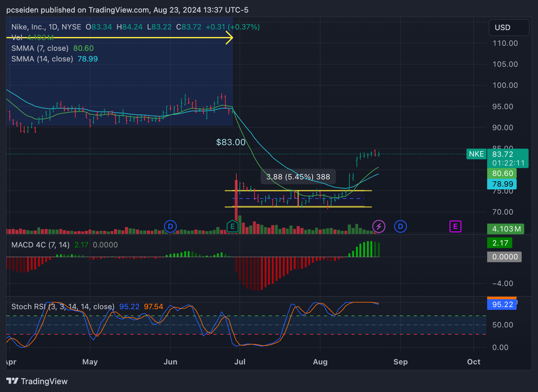This screenshot has height=392, width=538.
Task: Click the 105.00 price axis label
Action: 505,64
